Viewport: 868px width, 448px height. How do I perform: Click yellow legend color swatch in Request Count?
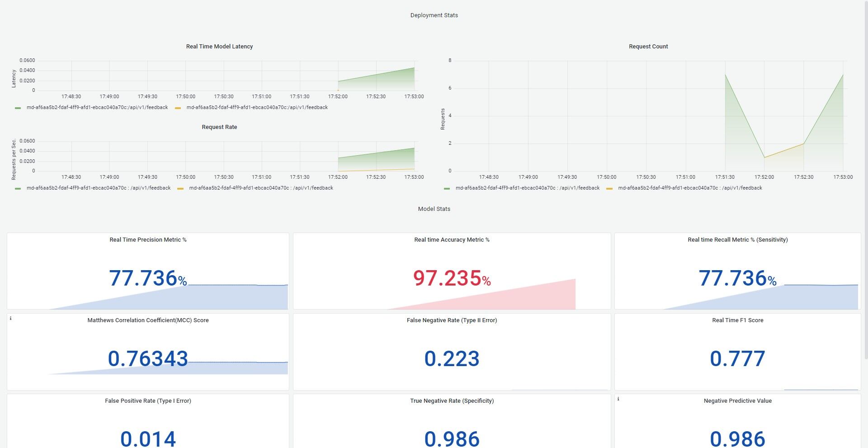[x=609, y=189]
